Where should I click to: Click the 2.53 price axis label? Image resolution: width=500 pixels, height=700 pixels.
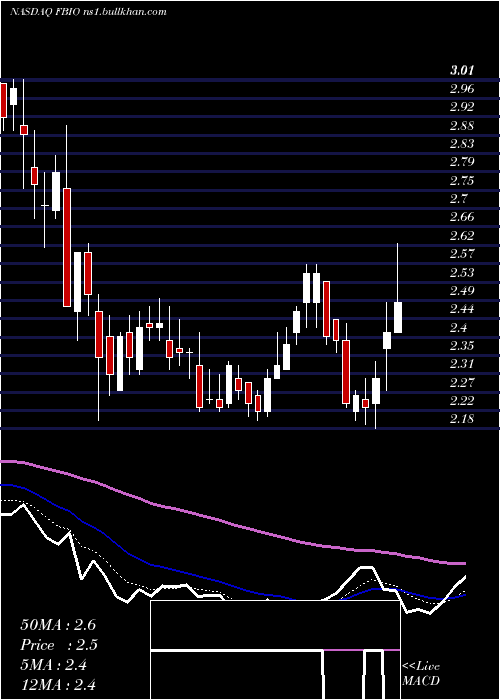tap(462, 272)
